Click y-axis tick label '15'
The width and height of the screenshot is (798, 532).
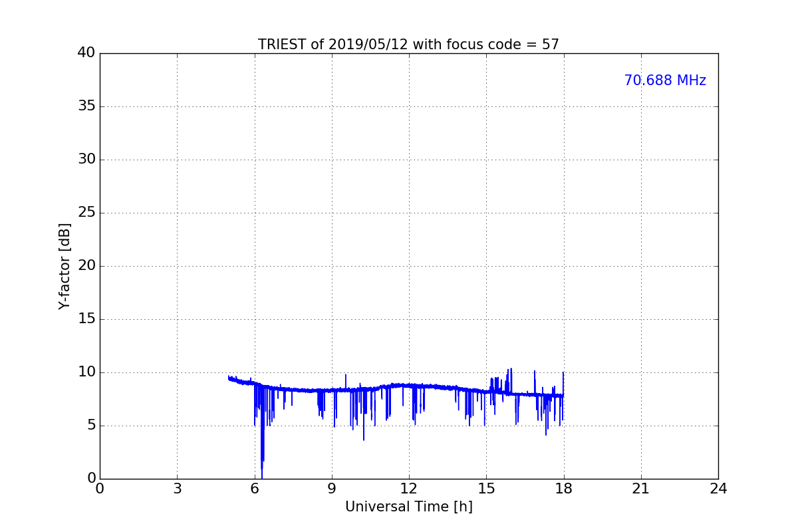(x=86, y=319)
